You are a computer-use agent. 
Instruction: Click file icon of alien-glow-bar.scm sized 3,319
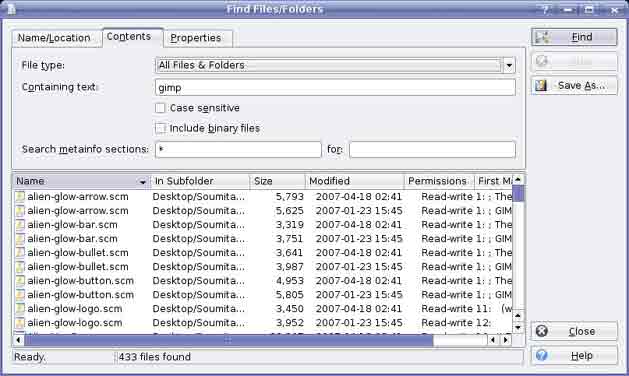point(20,225)
